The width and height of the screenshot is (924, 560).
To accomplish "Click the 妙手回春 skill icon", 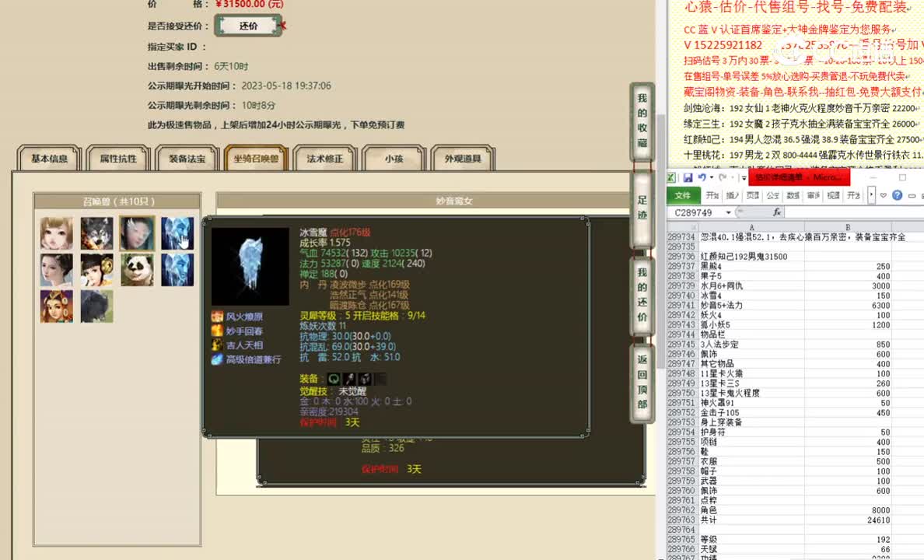I will coord(217,331).
